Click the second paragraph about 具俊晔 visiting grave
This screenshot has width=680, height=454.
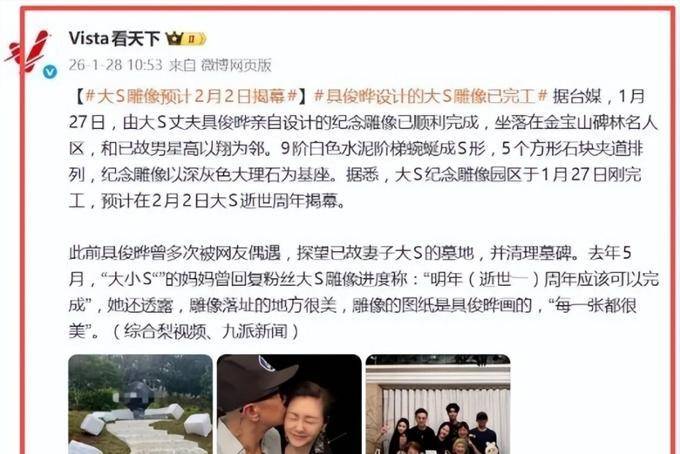click(x=363, y=292)
